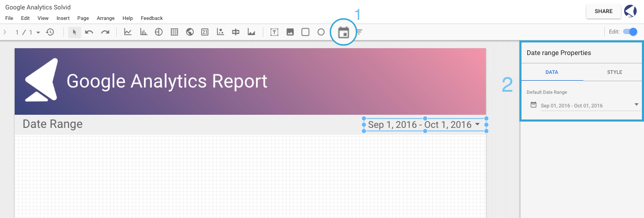644x218 pixels.
Task: Insert a scorecard
Action: click(x=205, y=32)
